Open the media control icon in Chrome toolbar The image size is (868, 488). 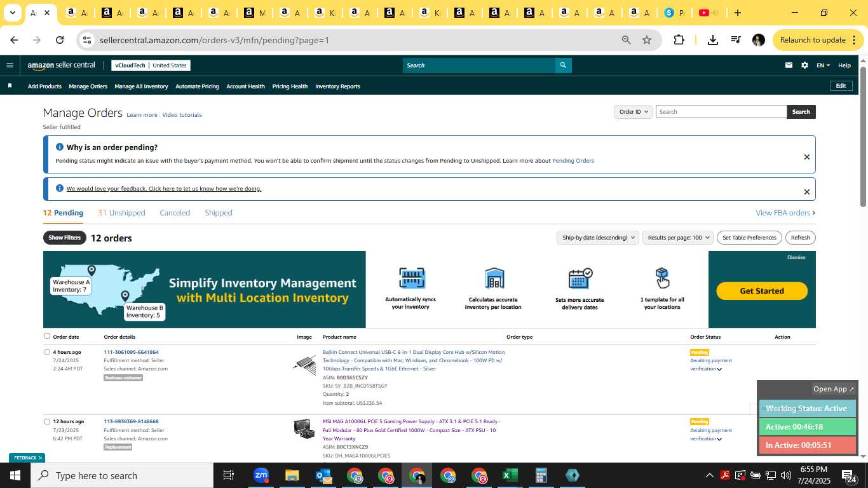point(736,40)
